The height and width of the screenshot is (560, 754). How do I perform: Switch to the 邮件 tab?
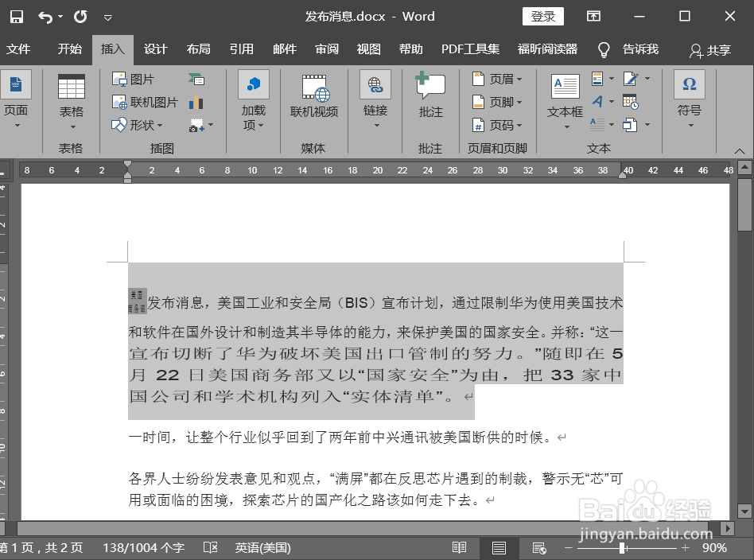pyautogui.click(x=285, y=49)
